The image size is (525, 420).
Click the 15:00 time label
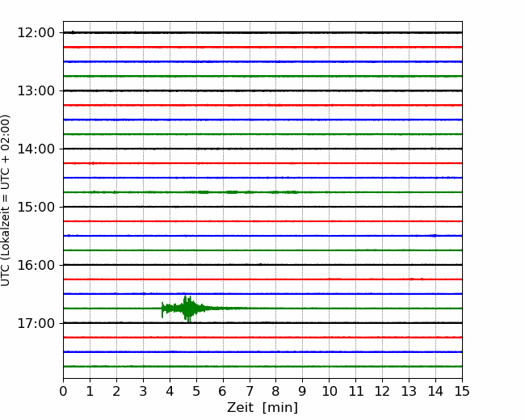click(36, 207)
